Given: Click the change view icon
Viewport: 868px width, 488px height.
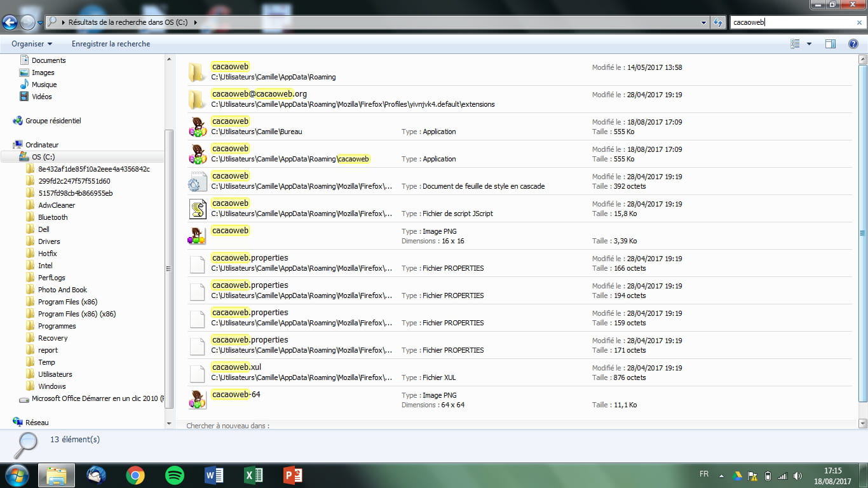Looking at the screenshot, I should pos(795,44).
